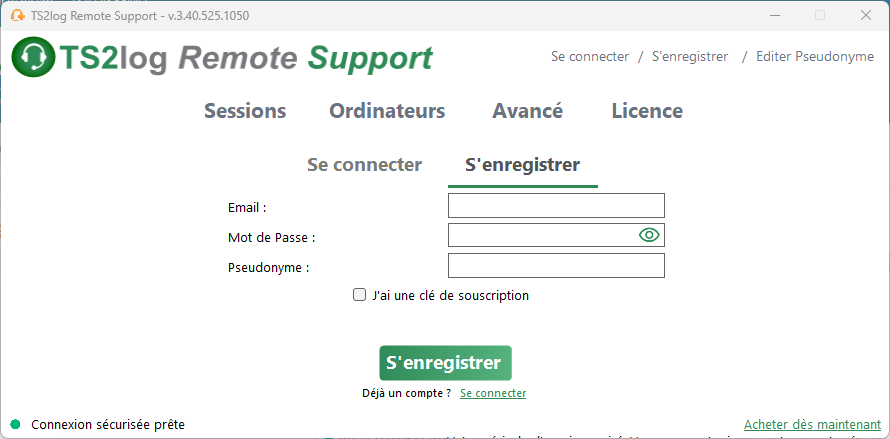Open the Sessions tab
Image resolution: width=890 pixels, height=439 pixels.
(x=245, y=111)
